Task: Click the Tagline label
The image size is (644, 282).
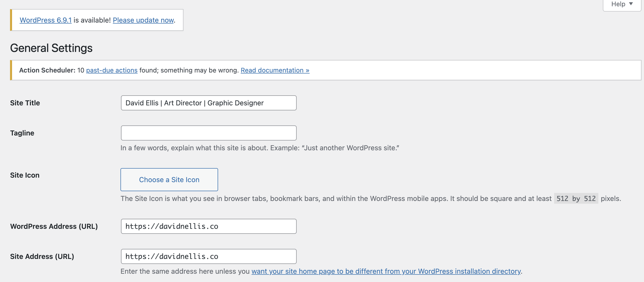Action: [22, 133]
